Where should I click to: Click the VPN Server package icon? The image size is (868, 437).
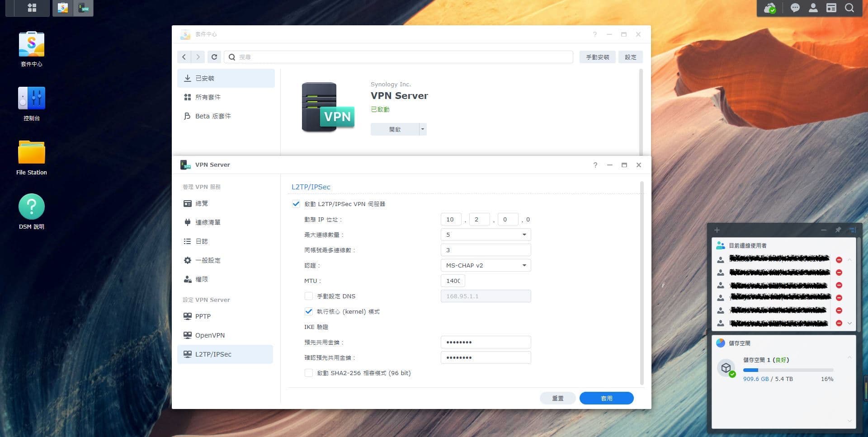click(328, 107)
